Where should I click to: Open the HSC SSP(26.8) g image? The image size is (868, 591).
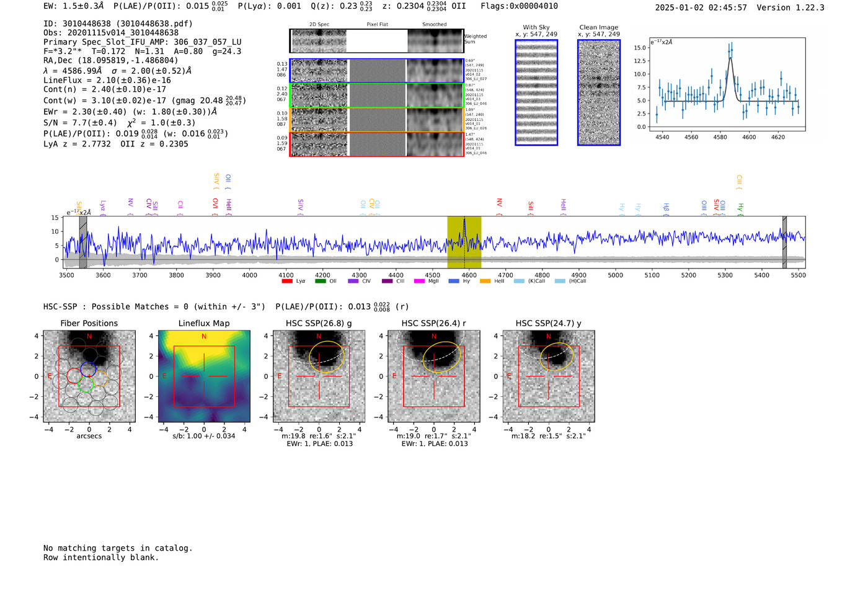click(319, 376)
